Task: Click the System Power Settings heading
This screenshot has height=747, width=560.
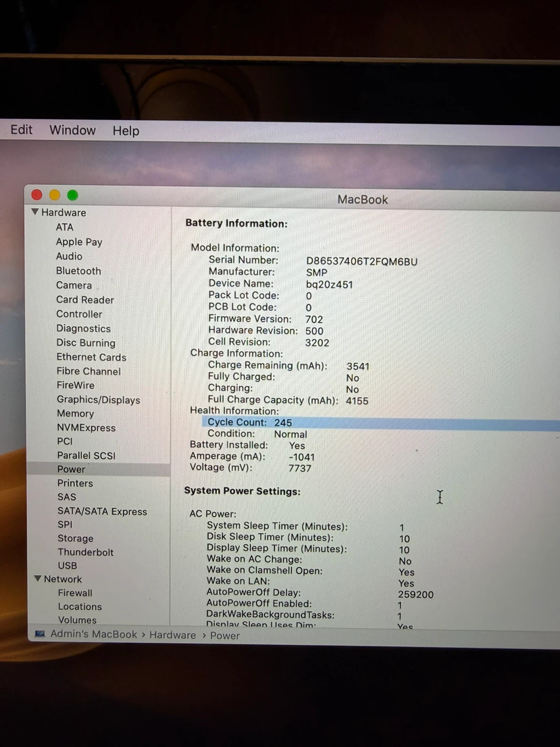Action: [242, 491]
